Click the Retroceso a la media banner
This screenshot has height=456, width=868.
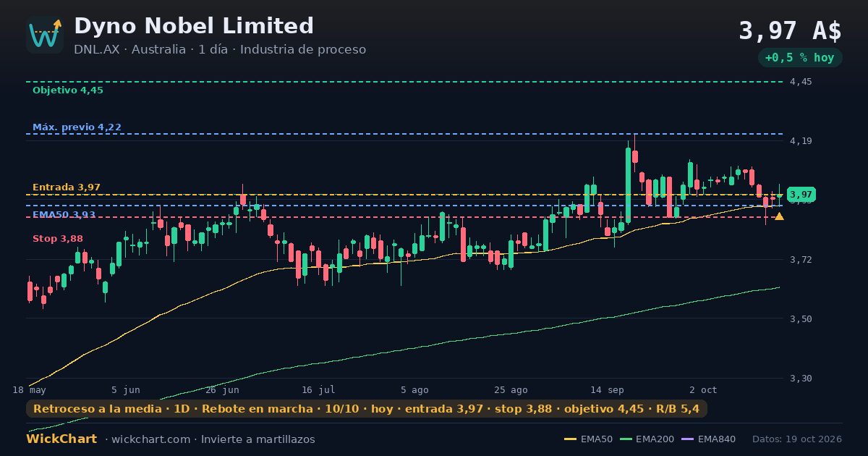point(366,409)
